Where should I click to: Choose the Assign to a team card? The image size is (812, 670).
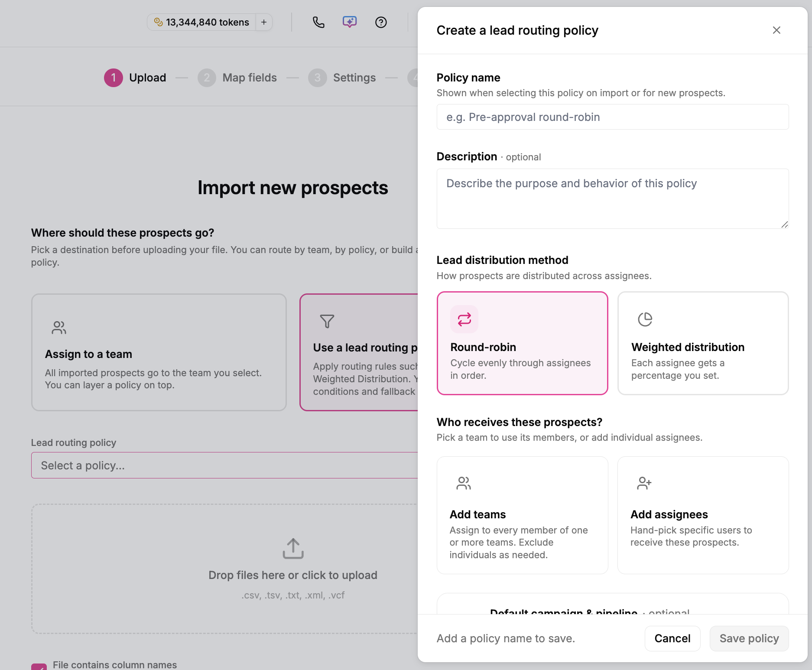coord(159,352)
